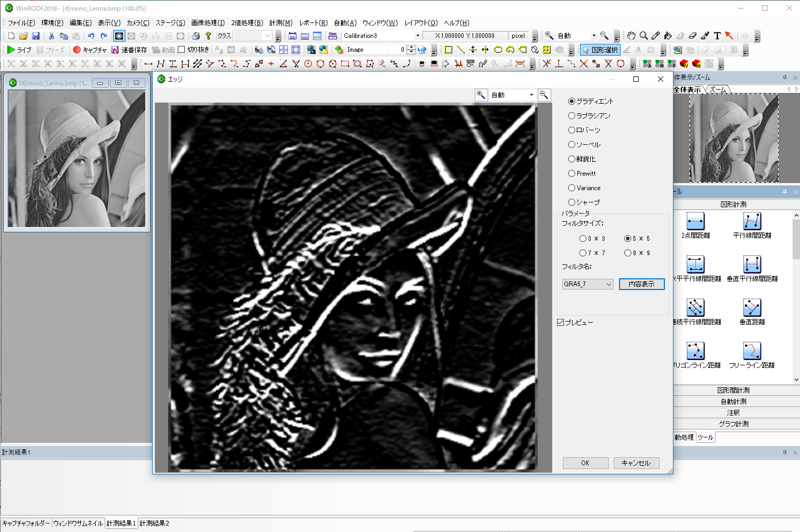Zoom out on the edge preview

[544, 95]
